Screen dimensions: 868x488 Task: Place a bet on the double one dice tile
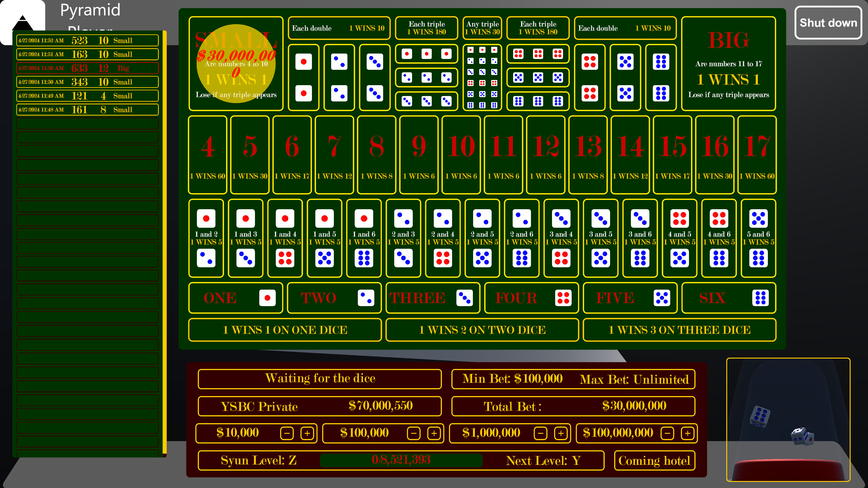pyautogui.click(x=304, y=77)
